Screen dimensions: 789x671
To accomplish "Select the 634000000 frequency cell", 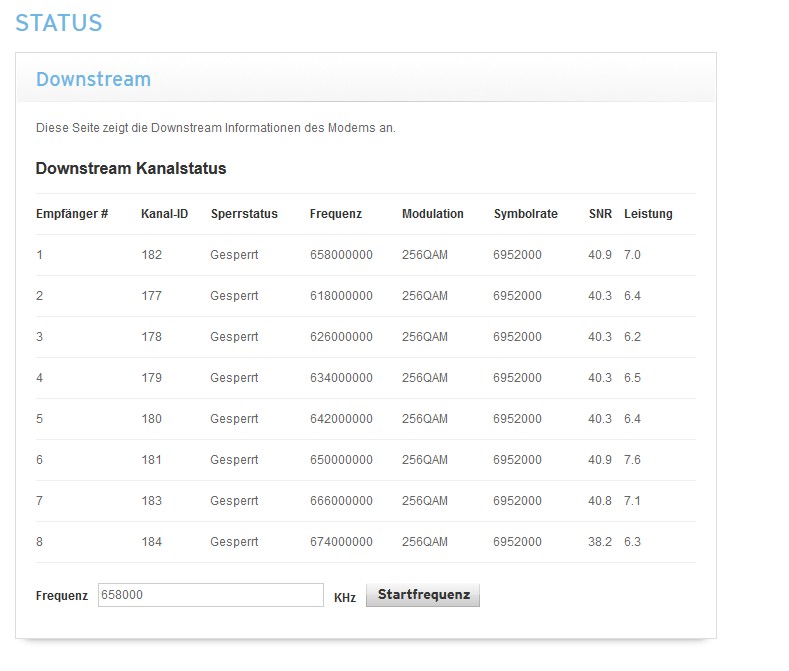I will [x=341, y=378].
